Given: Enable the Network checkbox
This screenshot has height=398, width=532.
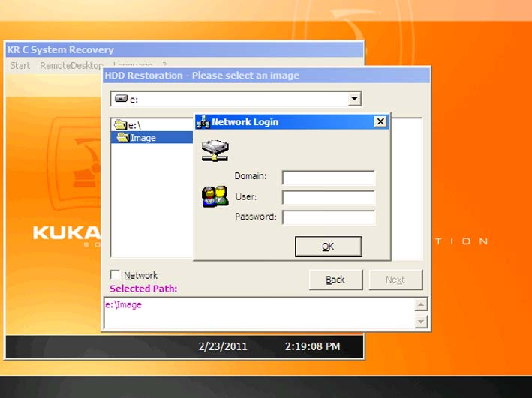Looking at the screenshot, I should (x=115, y=275).
